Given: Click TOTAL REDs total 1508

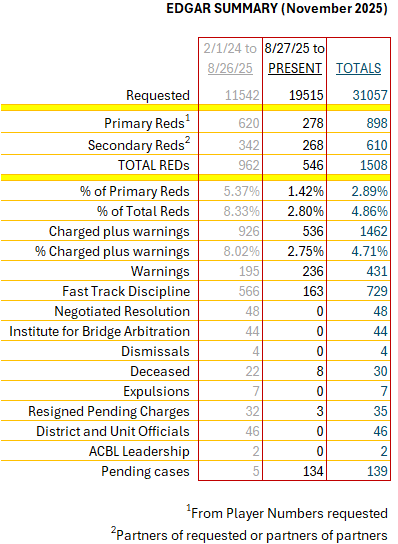Looking at the screenshot, I should click(373, 165).
